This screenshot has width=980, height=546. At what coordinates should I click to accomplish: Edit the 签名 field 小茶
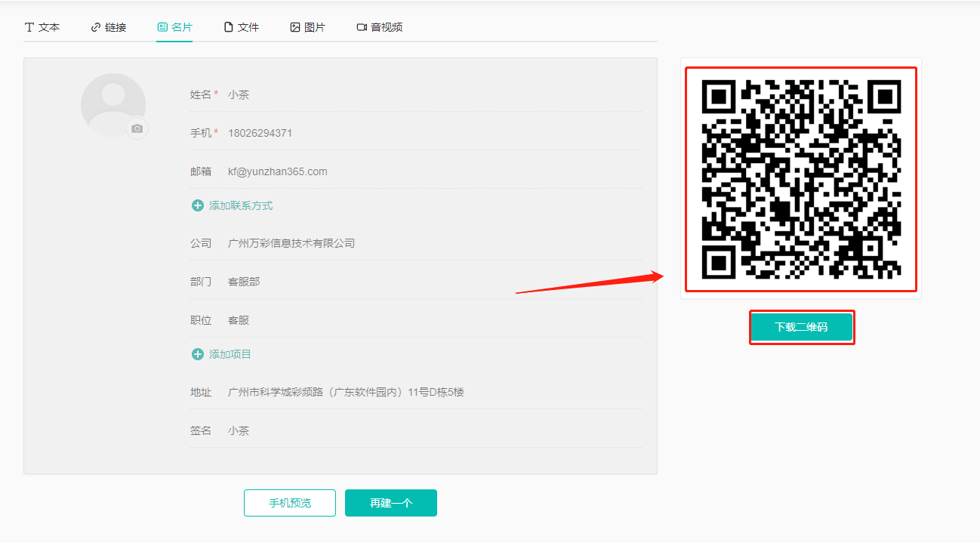point(434,430)
